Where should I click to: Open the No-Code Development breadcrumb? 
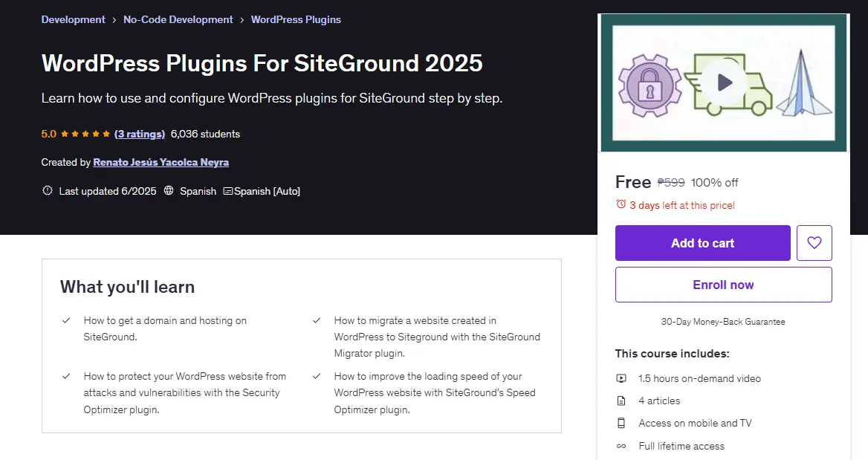(x=178, y=19)
